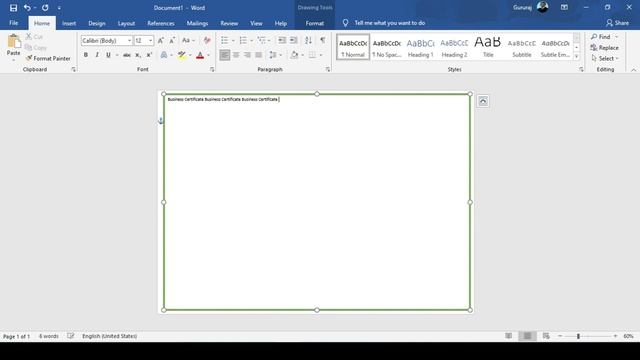Click the Share button
Screen dimensions: 640x360
[618, 23]
